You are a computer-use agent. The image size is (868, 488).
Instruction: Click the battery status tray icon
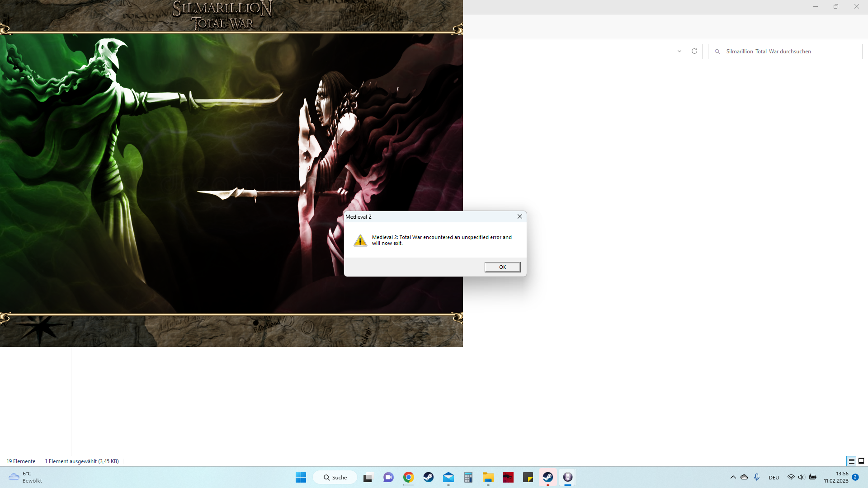pyautogui.click(x=812, y=477)
